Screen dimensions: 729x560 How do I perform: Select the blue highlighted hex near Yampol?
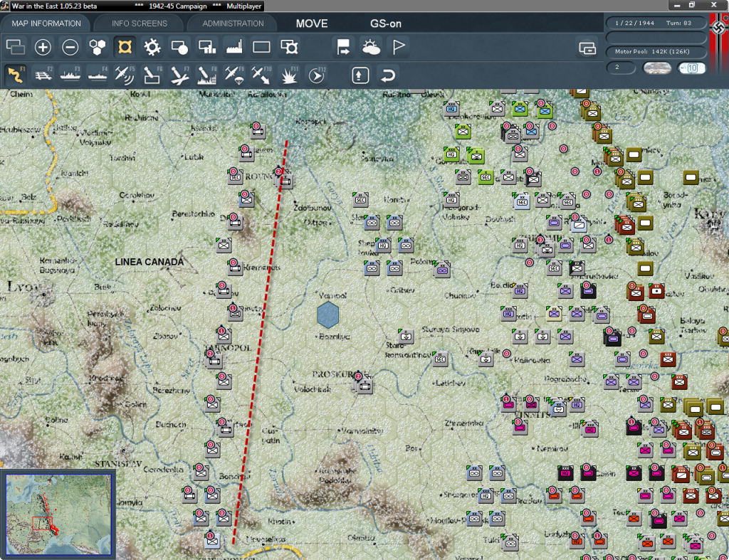coord(327,315)
